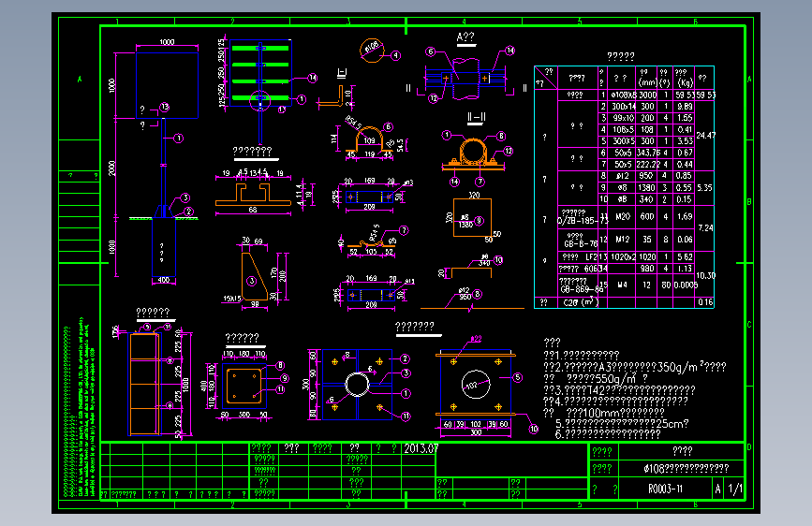This screenshot has height=526, width=812.
Task: Select the 222.22 length cell
Action: pos(647,164)
